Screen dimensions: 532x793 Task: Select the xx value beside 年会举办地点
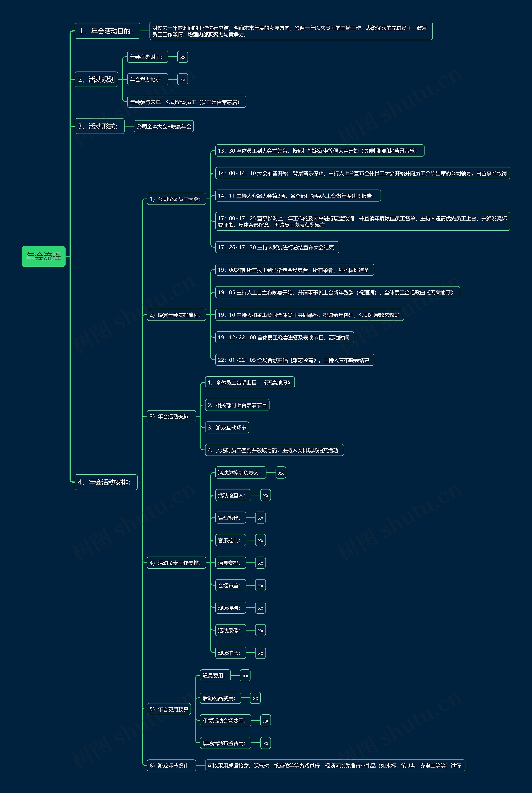182,79
